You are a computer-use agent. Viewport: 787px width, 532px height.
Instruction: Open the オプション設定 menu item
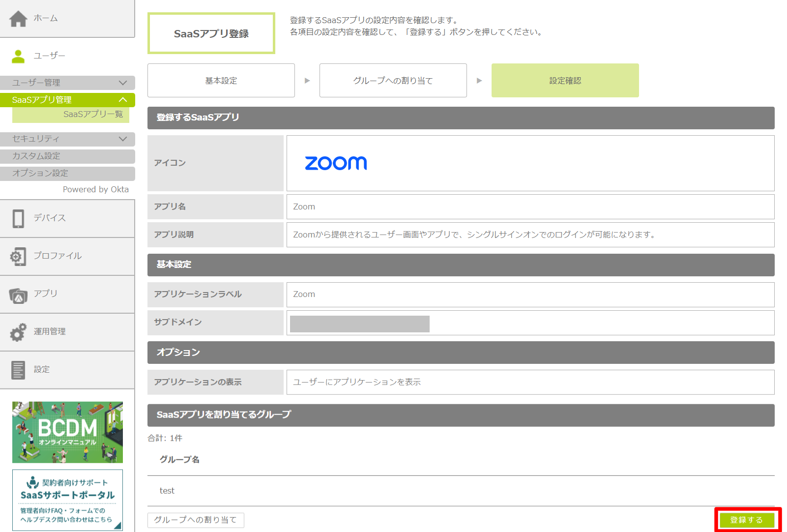[67, 174]
